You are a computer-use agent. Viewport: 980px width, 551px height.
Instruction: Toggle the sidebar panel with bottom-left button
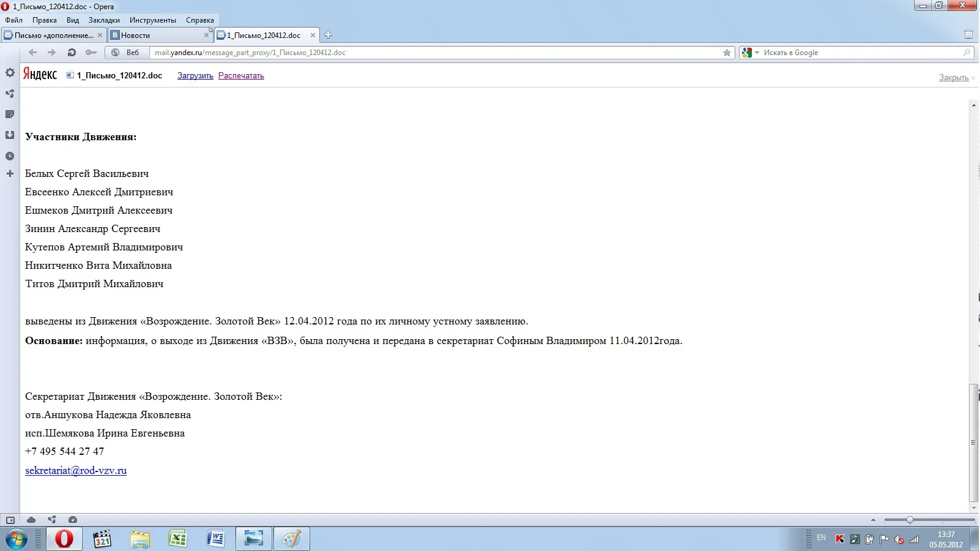click(10, 520)
